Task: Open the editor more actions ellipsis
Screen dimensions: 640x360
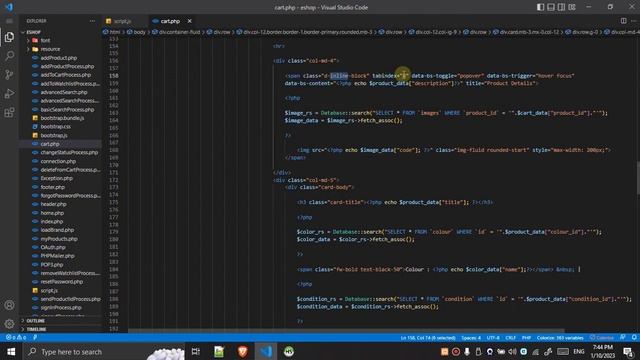Action: pyautogui.click(x=633, y=21)
